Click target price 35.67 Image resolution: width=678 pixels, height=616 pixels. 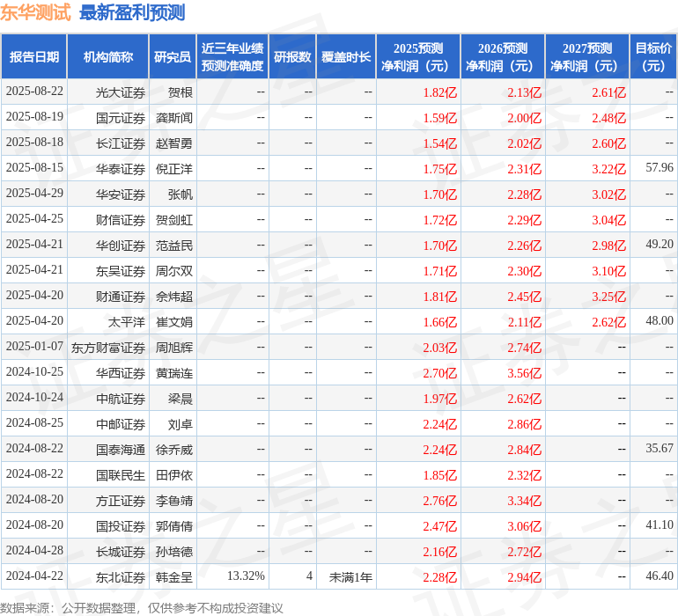(660, 448)
